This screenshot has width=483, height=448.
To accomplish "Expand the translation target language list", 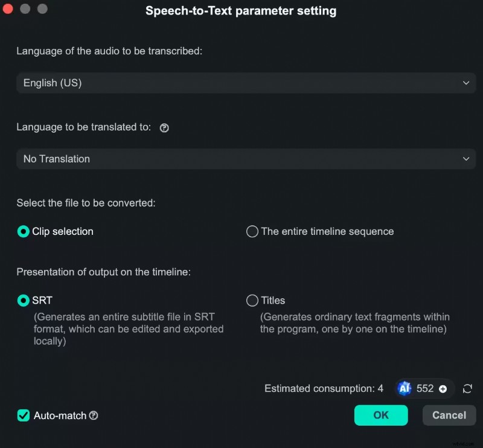I will tap(465, 159).
